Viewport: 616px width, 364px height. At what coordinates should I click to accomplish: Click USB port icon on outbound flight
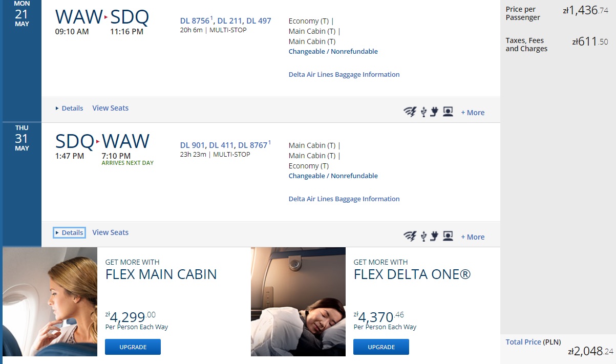tap(423, 112)
